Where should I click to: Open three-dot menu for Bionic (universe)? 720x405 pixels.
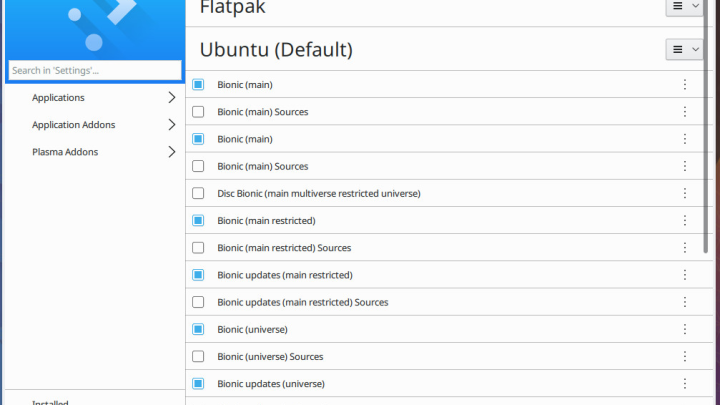click(684, 329)
